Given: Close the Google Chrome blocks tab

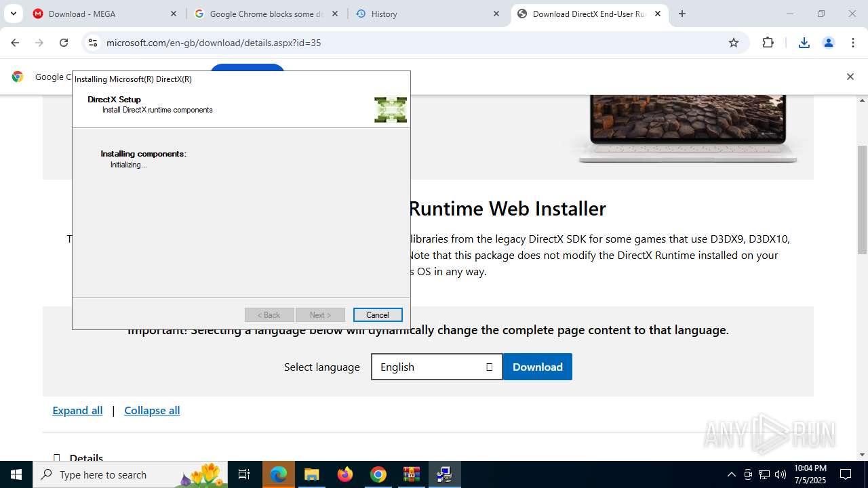Looking at the screenshot, I should click(335, 14).
